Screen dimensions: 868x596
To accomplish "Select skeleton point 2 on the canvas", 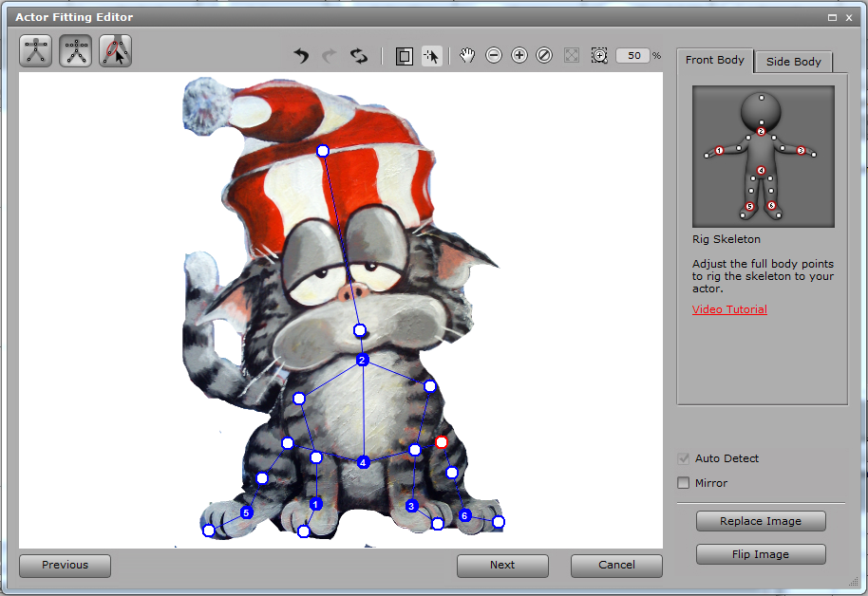I will (362, 361).
